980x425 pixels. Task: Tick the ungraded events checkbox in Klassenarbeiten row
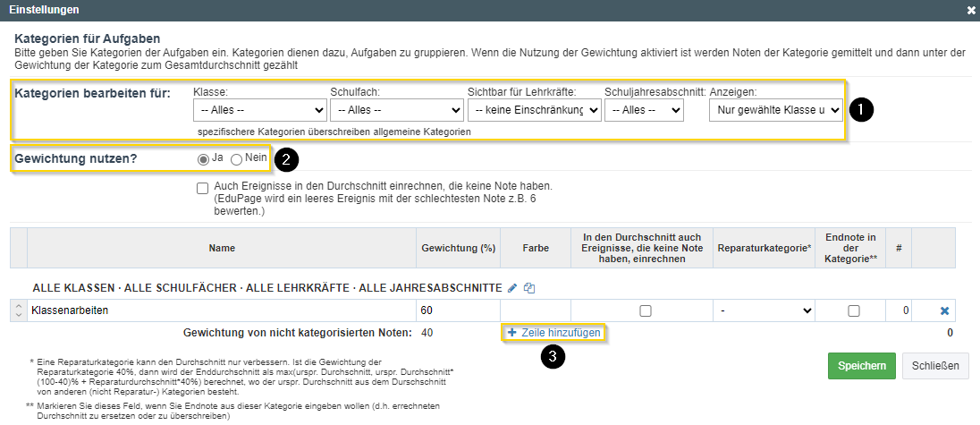[646, 310]
